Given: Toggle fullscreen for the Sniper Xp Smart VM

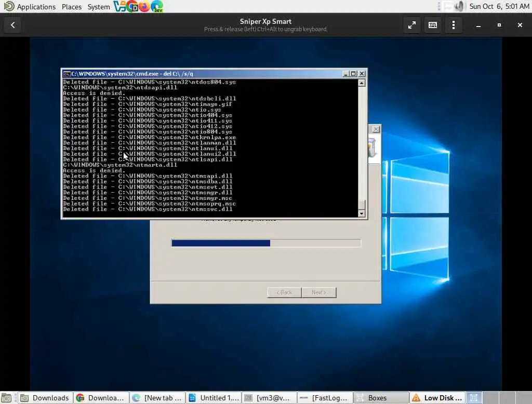Looking at the screenshot, I should (411, 25).
